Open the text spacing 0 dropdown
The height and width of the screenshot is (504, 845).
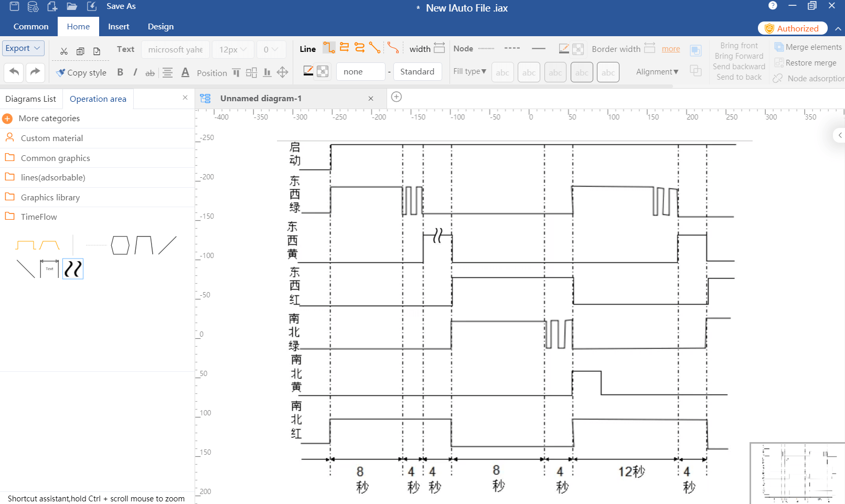(x=271, y=49)
